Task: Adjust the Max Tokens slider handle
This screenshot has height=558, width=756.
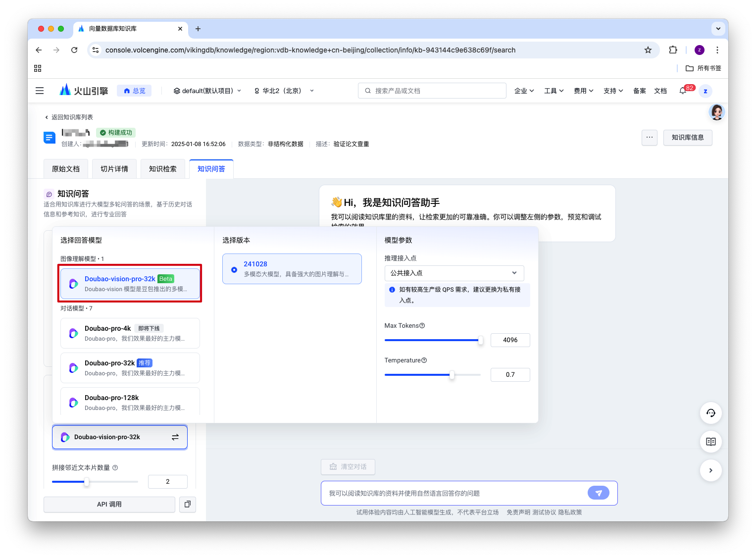Action: pyautogui.click(x=480, y=340)
